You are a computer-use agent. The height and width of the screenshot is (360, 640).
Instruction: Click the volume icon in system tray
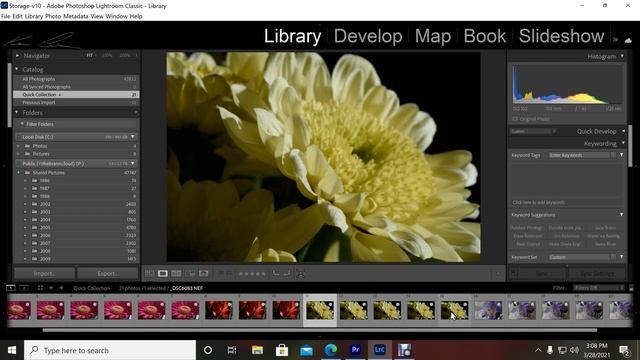pos(574,350)
